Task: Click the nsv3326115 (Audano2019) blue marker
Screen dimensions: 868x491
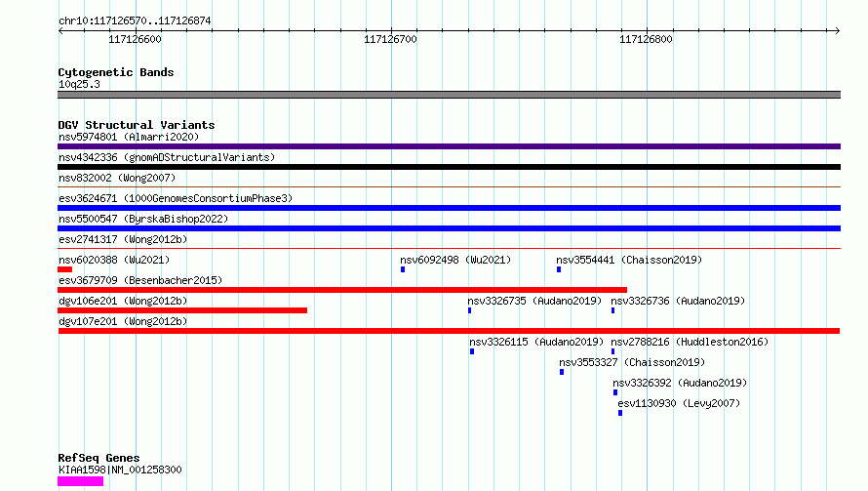Action: click(x=472, y=351)
